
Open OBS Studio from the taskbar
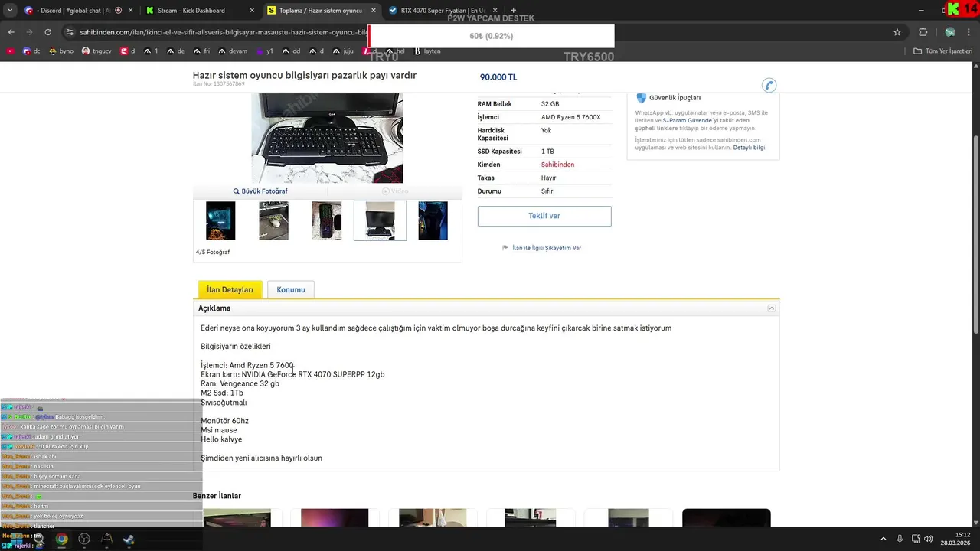click(84, 539)
